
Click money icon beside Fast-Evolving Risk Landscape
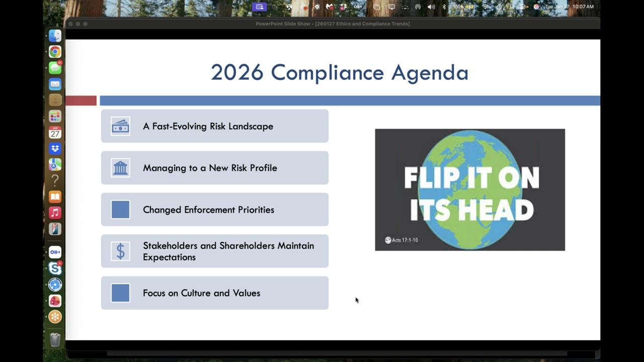(121, 126)
